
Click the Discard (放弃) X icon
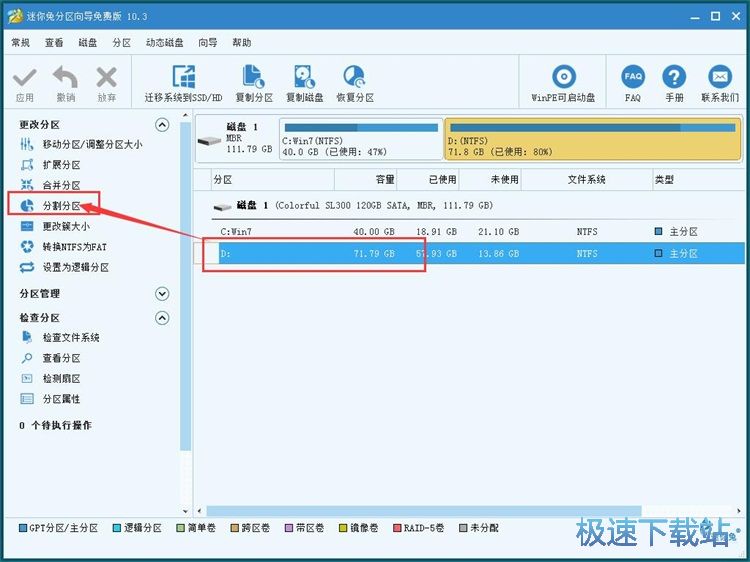tap(106, 78)
